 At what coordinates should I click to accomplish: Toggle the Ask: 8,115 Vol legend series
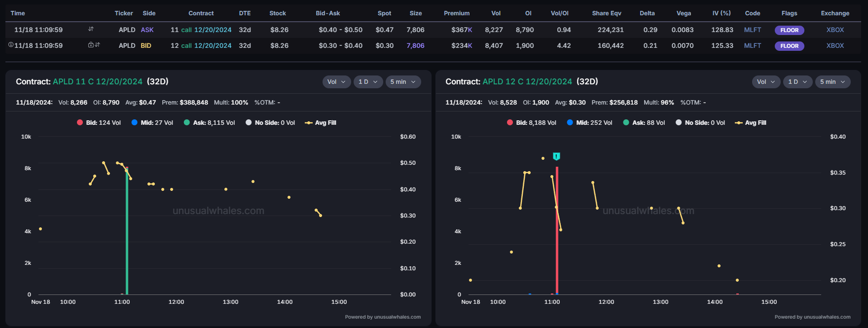(210, 123)
